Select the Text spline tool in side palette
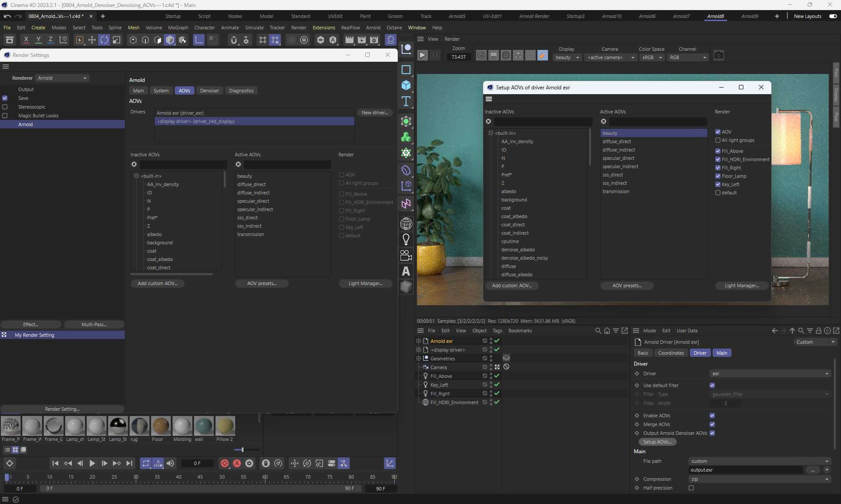 406,102
